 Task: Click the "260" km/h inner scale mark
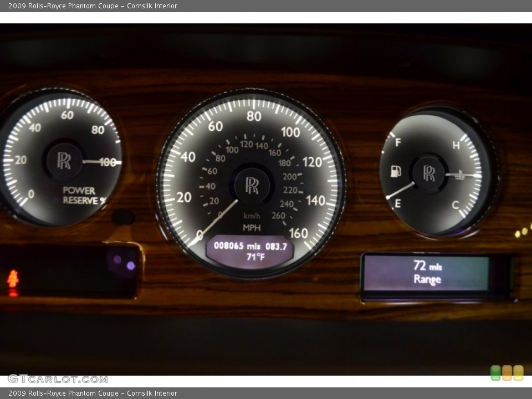pyautogui.click(x=278, y=216)
